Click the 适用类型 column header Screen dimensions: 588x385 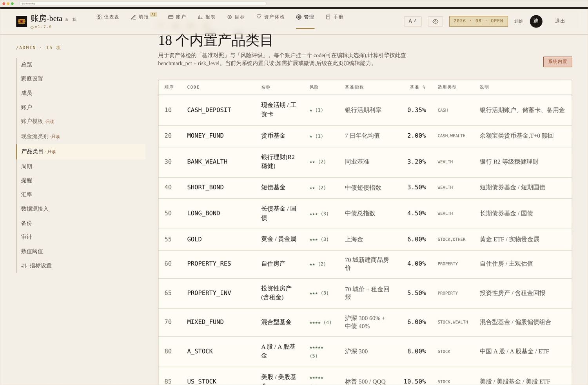pos(447,87)
